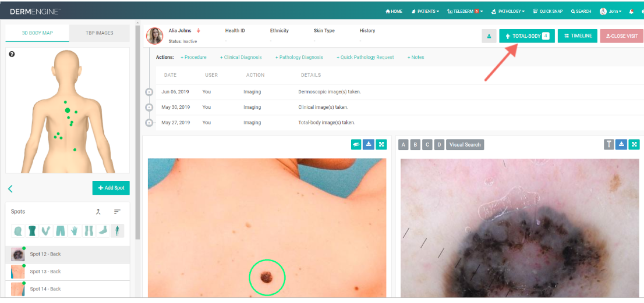The image size is (644, 303).
Task: Filter spots by torso region icon
Action: 32,231
